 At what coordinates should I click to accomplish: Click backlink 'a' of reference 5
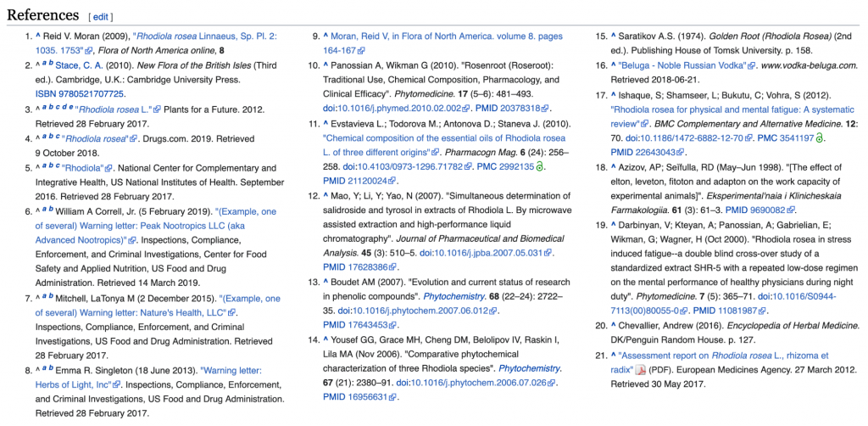[x=45, y=167]
